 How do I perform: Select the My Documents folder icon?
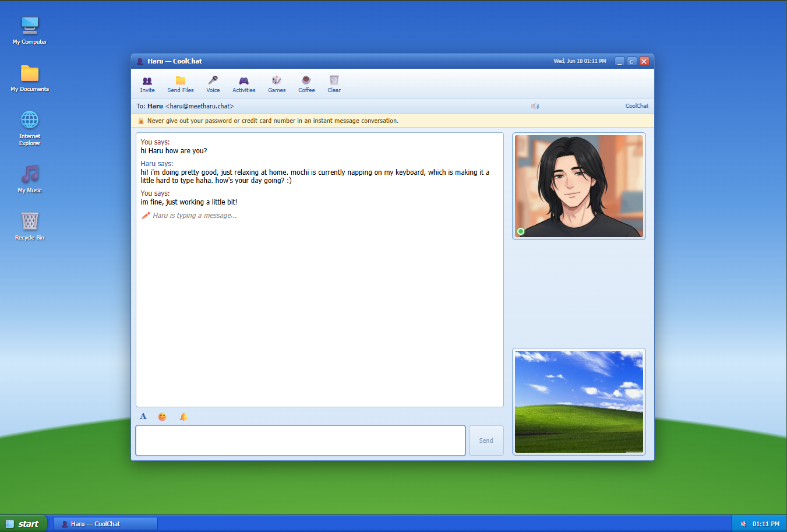(30, 78)
